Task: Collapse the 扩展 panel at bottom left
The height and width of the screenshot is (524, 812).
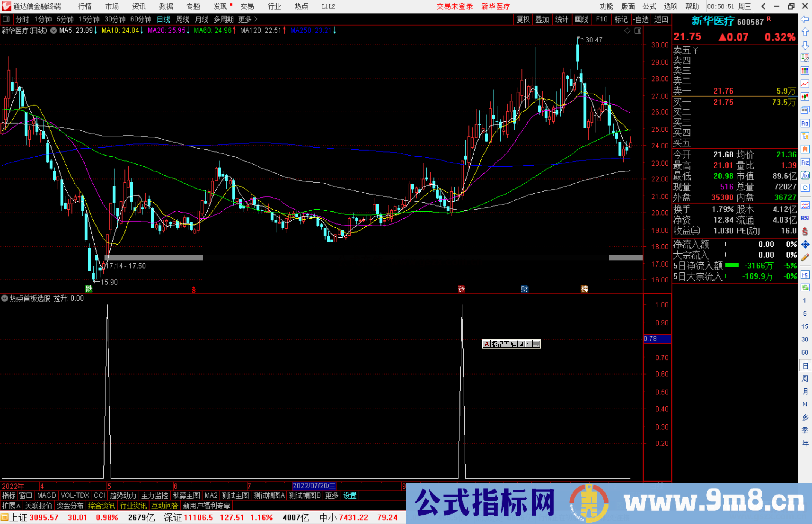Action: click(11, 506)
